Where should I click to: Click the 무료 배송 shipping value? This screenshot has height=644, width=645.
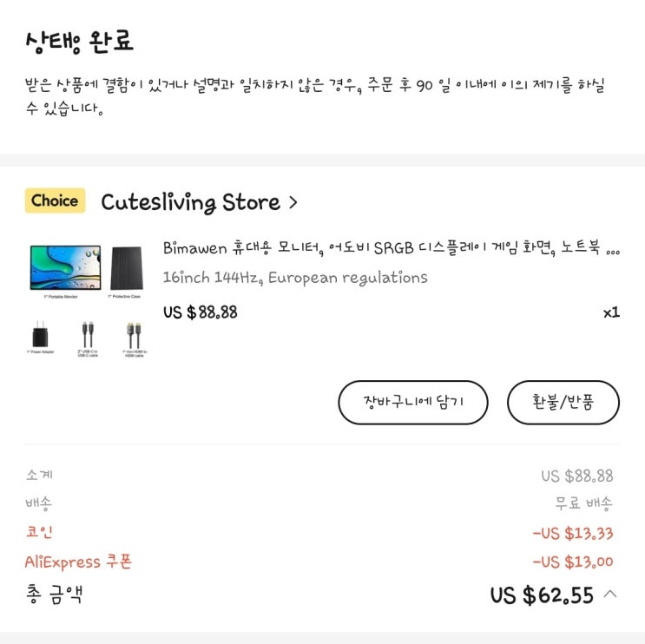[x=583, y=503]
